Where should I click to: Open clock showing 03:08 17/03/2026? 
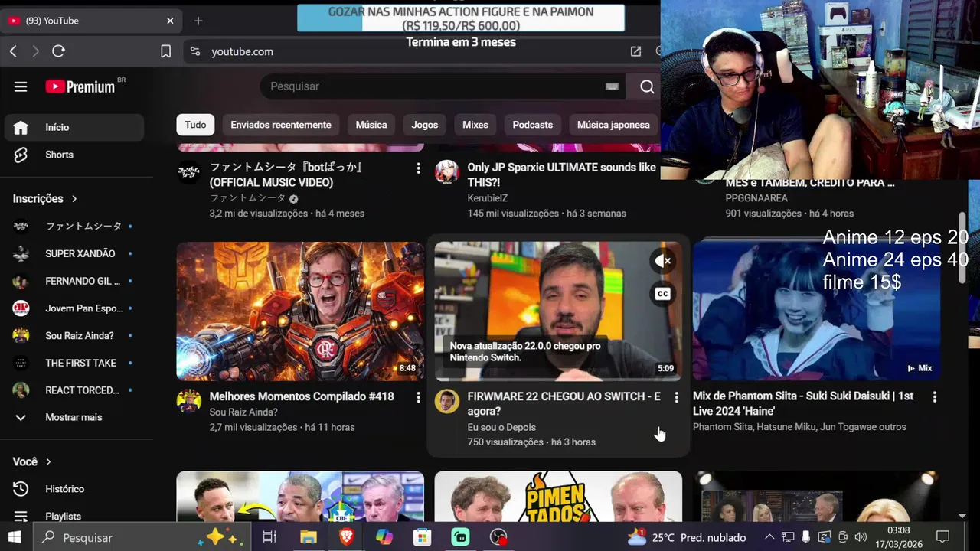[x=899, y=537]
